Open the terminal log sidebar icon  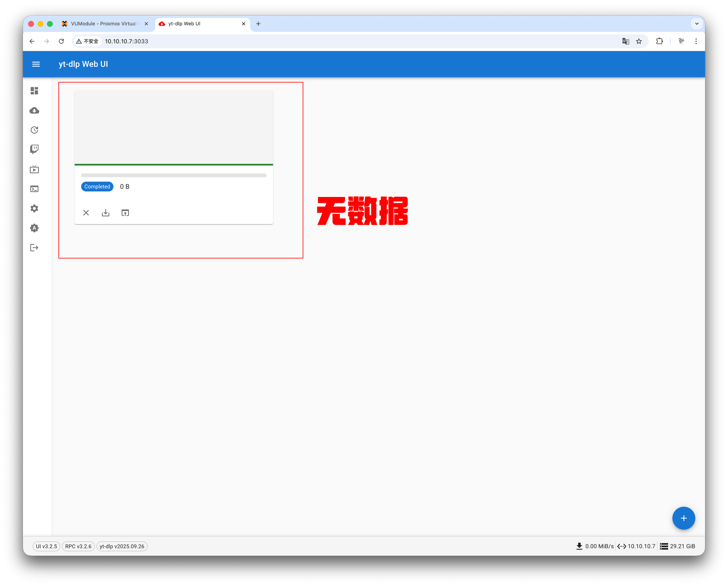35,189
